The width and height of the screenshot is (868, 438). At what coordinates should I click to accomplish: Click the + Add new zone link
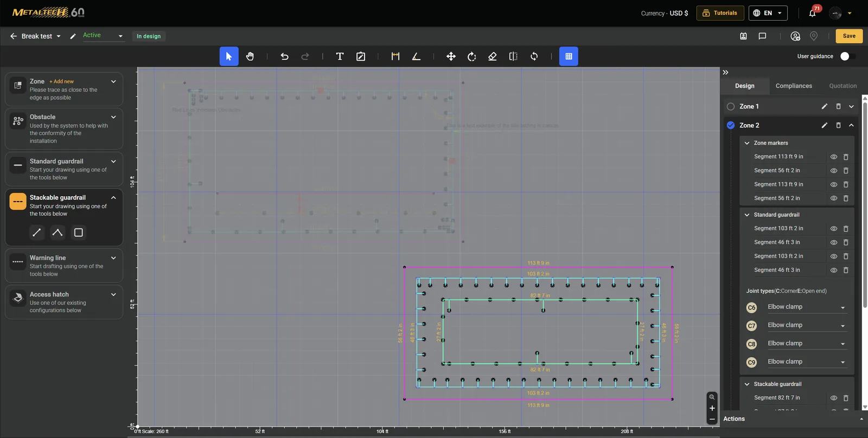pyautogui.click(x=61, y=82)
